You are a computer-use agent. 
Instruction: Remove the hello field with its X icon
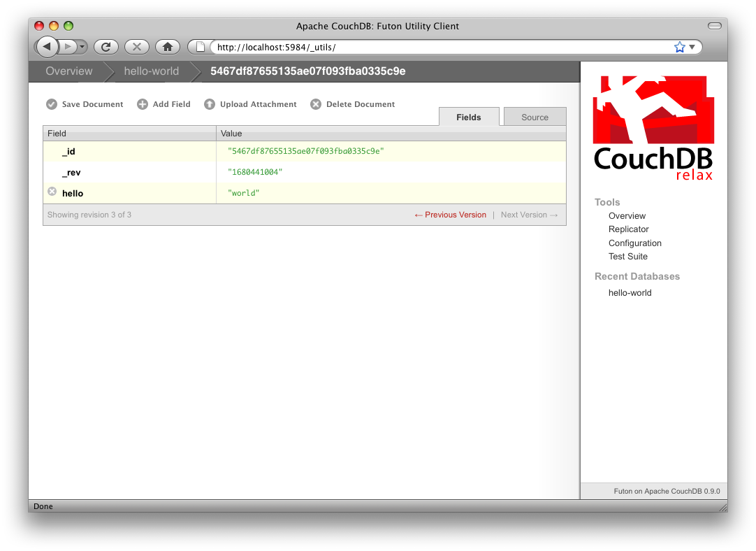point(52,192)
